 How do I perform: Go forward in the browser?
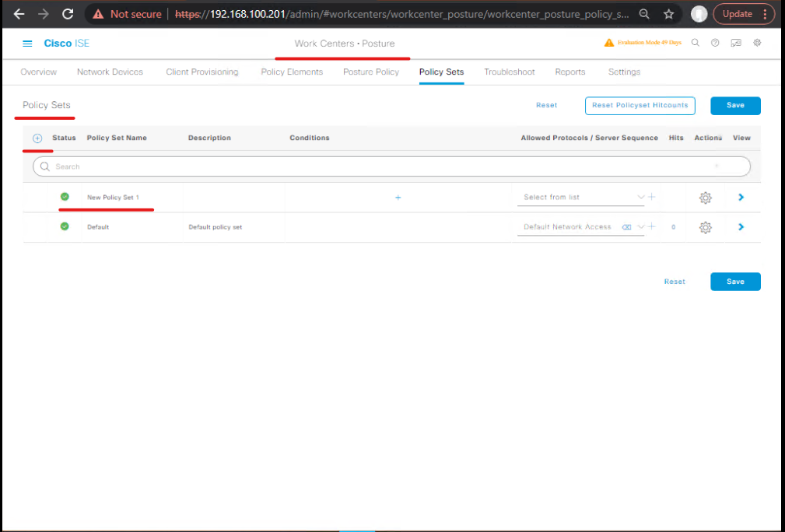click(44, 14)
